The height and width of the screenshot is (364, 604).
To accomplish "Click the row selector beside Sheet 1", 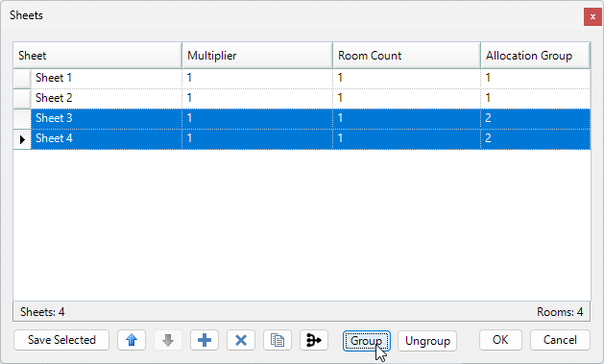I will [x=22, y=78].
